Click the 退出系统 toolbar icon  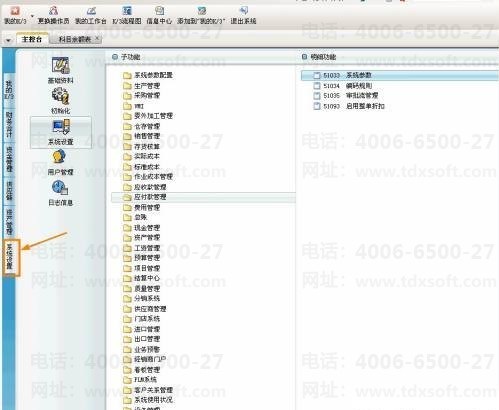pos(243,15)
